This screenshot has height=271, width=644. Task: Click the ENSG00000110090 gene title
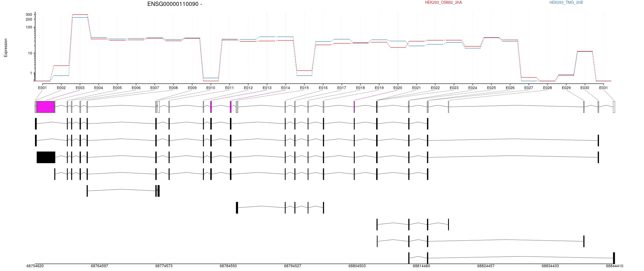[x=175, y=4]
